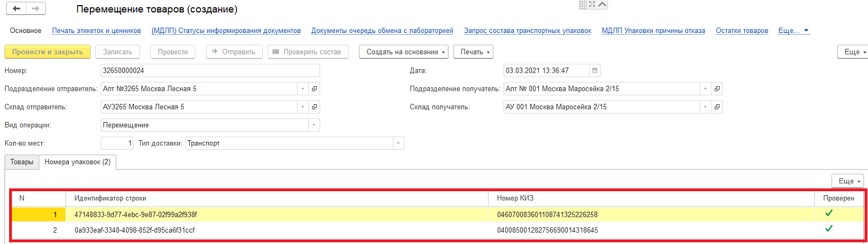The height and width of the screenshot is (244, 868).
Task: Click Проверен checkmark in row 2
Action: pyautogui.click(x=829, y=229)
